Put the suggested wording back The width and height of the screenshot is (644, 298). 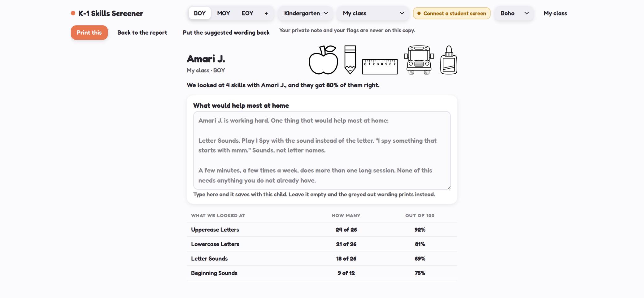226,32
